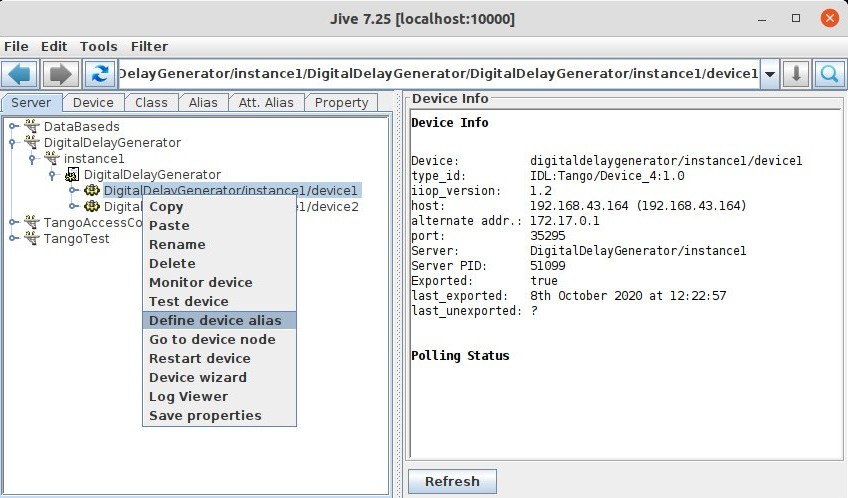Screen dimensions: 848x498
Task: Open Device wizard from context menu
Action: point(219,377)
